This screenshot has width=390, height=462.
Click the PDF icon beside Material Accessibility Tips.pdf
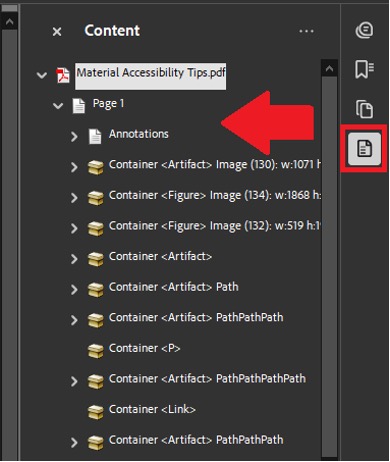(x=63, y=75)
